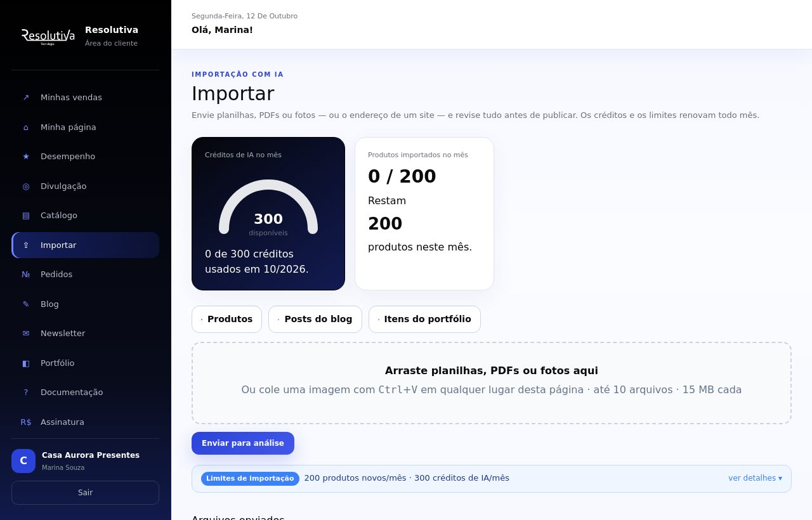The image size is (812, 520).
Task: Click the file drop zone to upload
Action: click(492, 383)
